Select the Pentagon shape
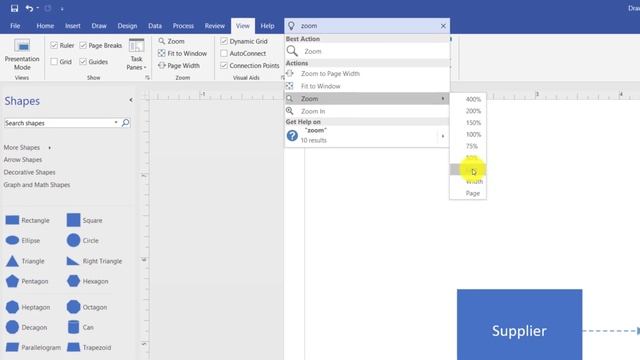This screenshot has height=360, width=640. click(x=27, y=281)
